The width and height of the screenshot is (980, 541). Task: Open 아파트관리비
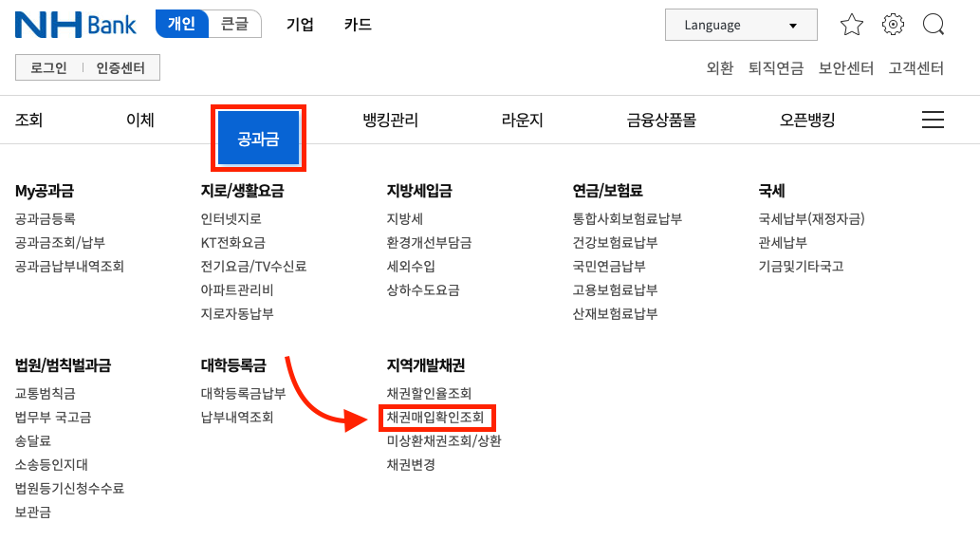237,290
